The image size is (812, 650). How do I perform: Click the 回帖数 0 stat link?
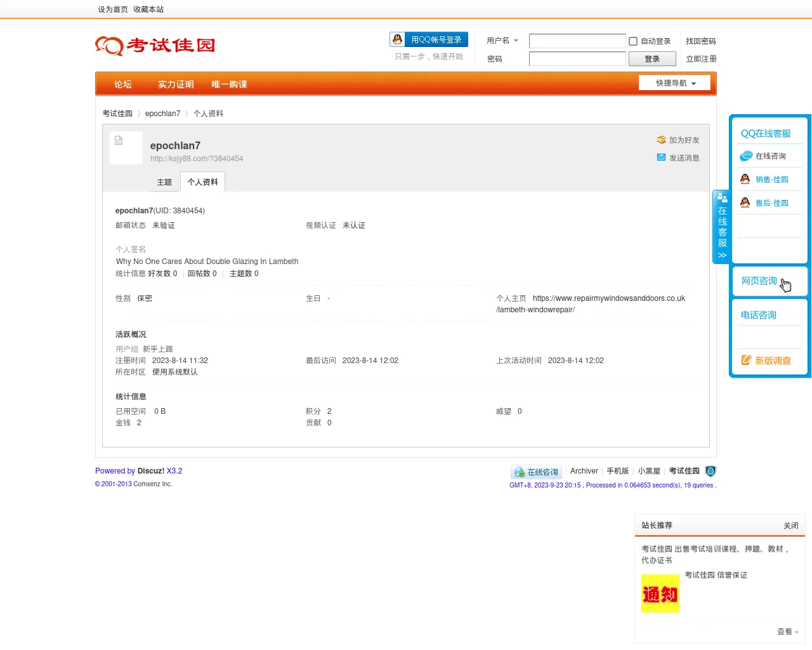(202, 274)
